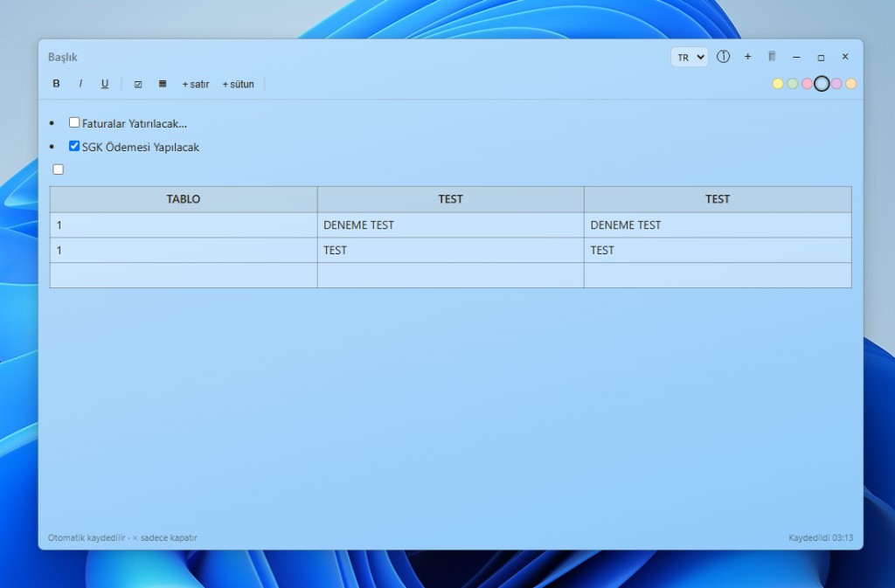The image size is (895, 588).
Task: Choose the green note color
Action: tap(792, 84)
